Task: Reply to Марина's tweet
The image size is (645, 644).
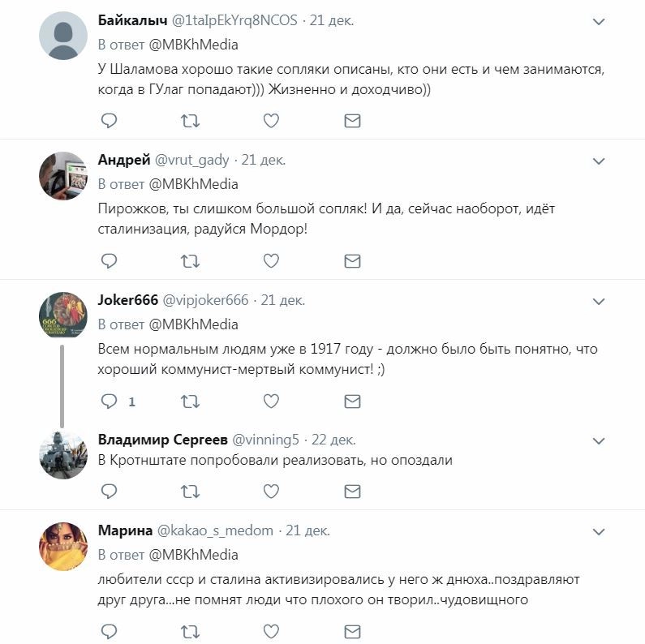Action: [x=109, y=631]
